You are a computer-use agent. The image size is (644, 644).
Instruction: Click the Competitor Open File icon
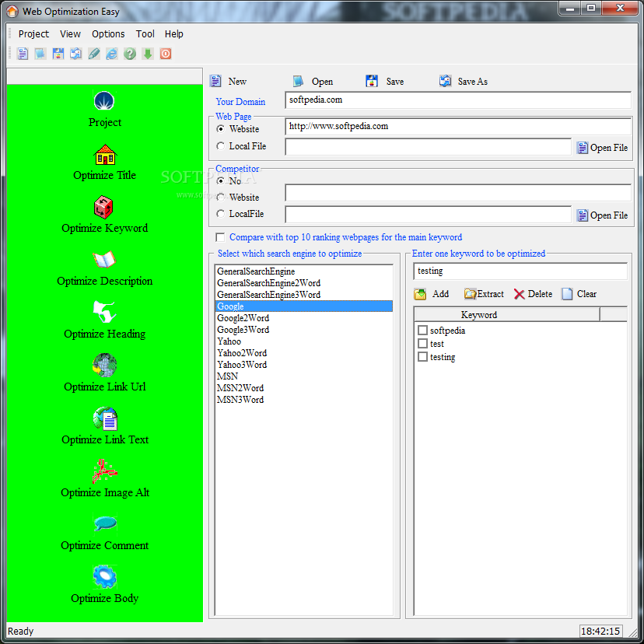coord(583,215)
